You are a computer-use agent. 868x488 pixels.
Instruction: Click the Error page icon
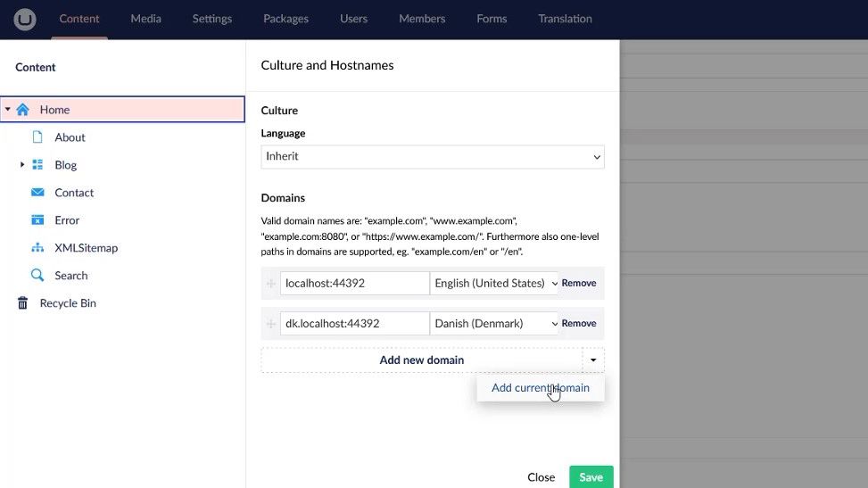pyautogui.click(x=37, y=219)
